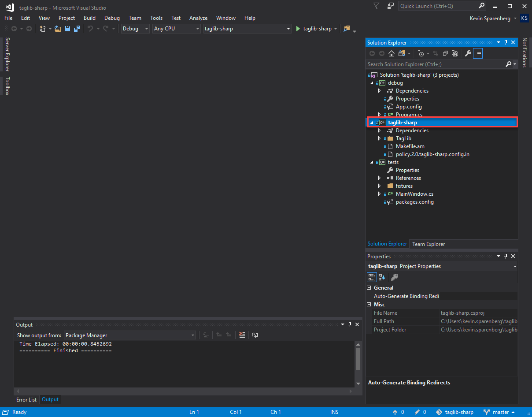532x417 pixels.
Task: Click the Home icon in Solution Explorer
Action: pos(392,53)
